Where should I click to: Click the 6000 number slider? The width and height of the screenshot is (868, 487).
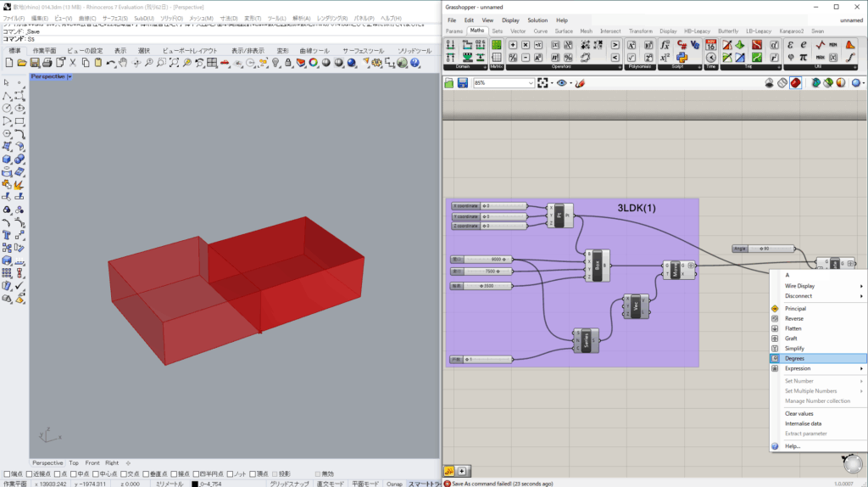tap(496, 259)
